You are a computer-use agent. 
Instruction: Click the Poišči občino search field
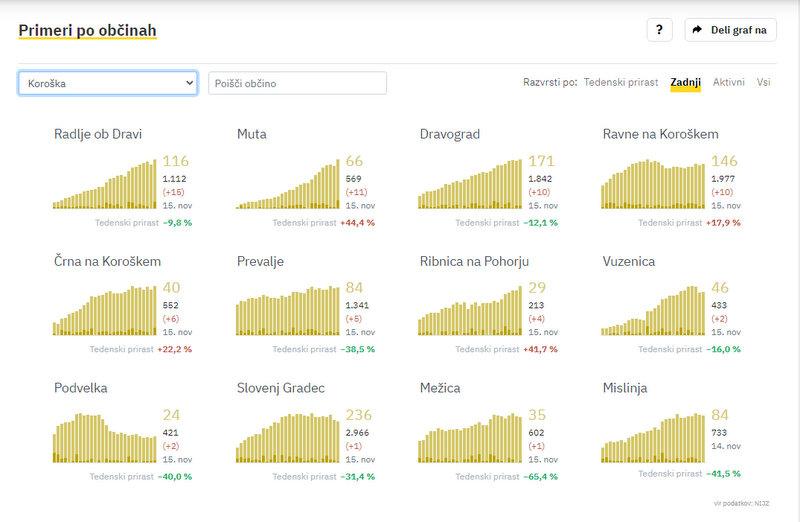click(x=297, y=84)
